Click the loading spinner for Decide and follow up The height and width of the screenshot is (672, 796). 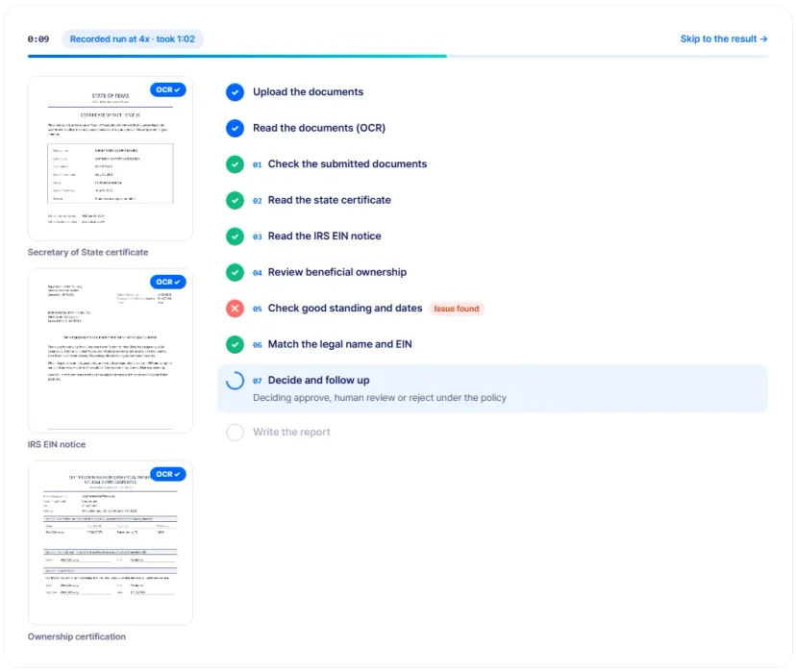[235, 381]
